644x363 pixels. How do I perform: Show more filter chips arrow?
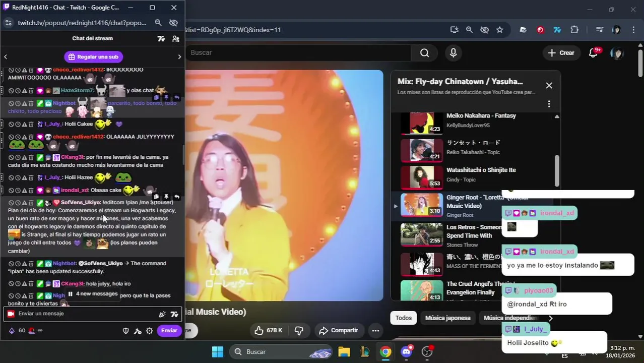pos(550,318)
